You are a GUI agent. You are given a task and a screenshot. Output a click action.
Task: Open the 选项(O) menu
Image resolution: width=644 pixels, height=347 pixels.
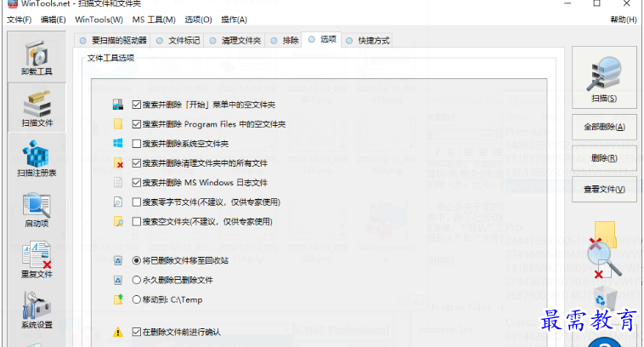tap(198, 20)
